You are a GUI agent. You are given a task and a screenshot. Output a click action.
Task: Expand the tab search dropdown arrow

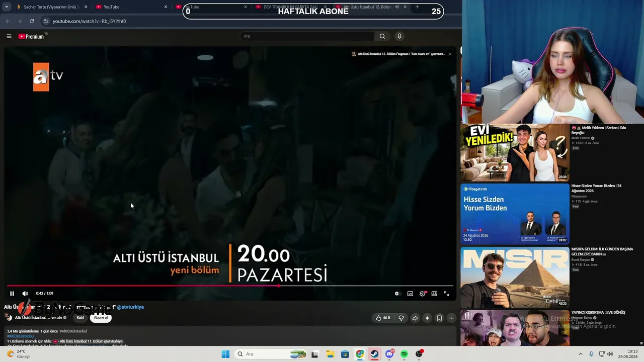click(7, 7)
